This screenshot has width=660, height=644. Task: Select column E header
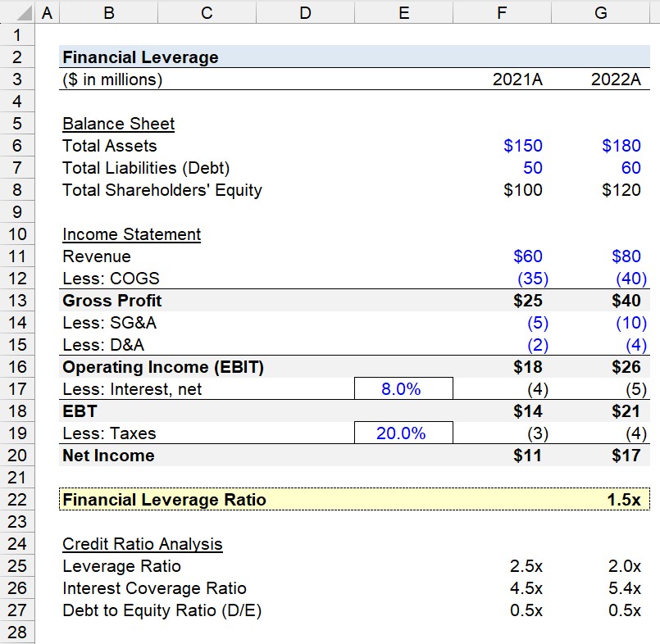[404, 12]
